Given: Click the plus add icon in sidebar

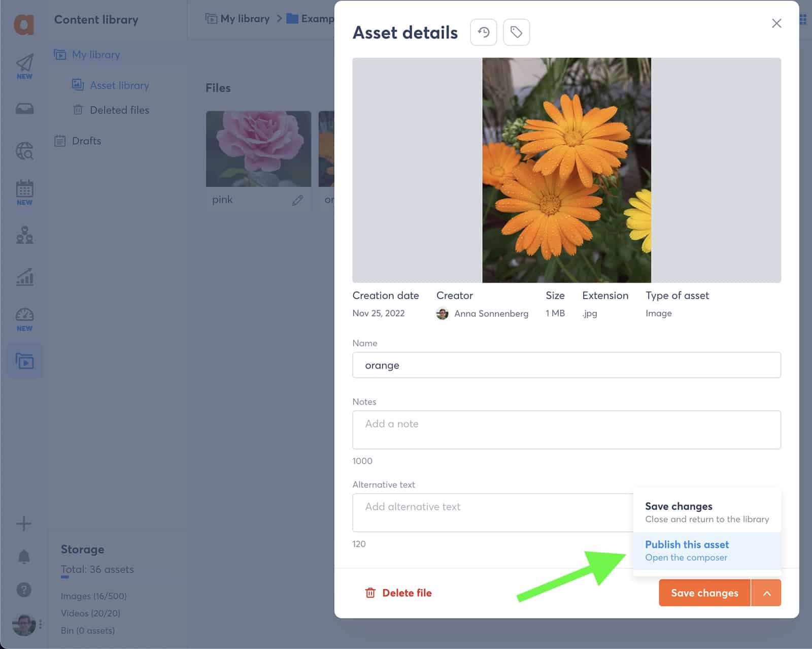Looking at the screenshot, I should coord(24,524).
